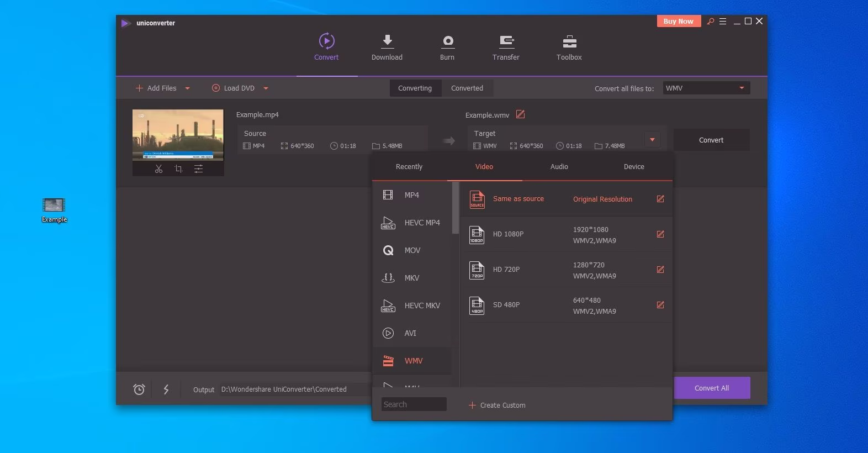Click the Load DVD button
868x453 pixels.
pyautogui.click(x=234, y=88)
